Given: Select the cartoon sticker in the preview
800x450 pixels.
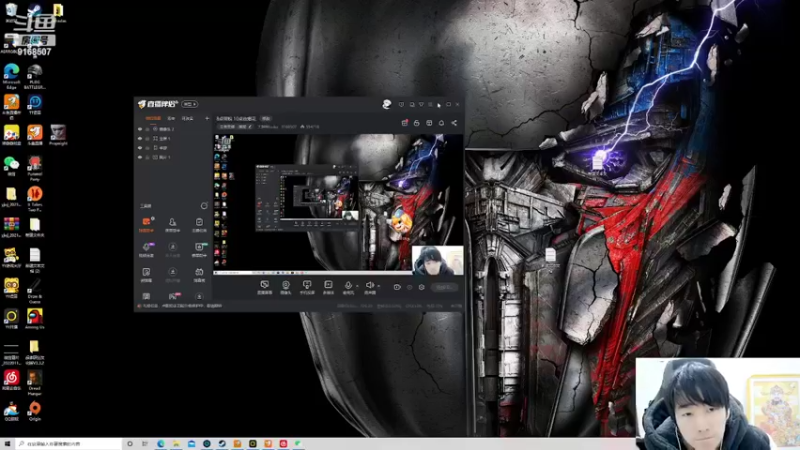Looking at the screenshot, I should tap(401, 222).
